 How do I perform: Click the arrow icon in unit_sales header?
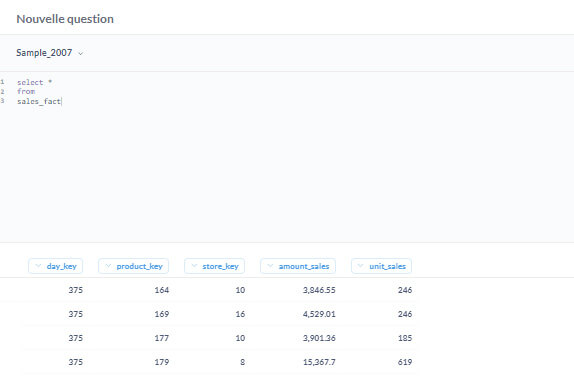point(361,266)
